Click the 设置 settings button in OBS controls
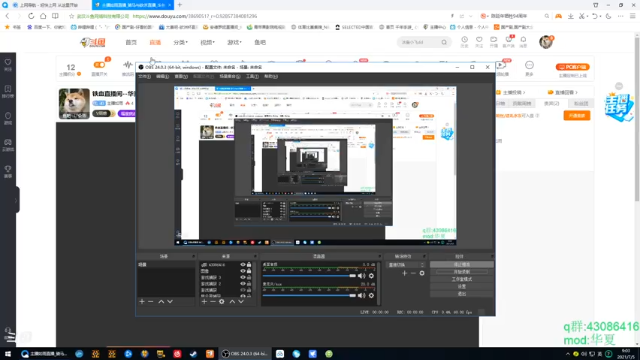Image resolution: width=640 pixels, height=360 pixels. pyautogui.click(x=462, y=287)
